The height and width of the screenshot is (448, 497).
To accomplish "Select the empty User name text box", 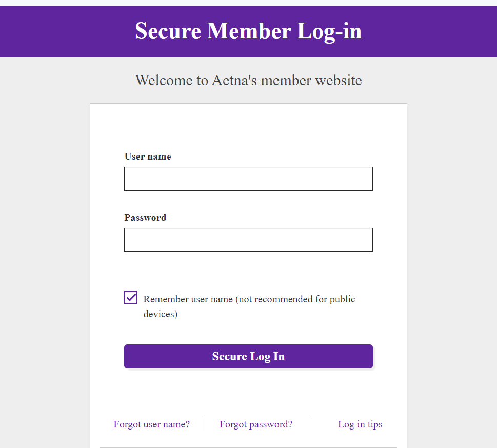I will coord(248,179).
